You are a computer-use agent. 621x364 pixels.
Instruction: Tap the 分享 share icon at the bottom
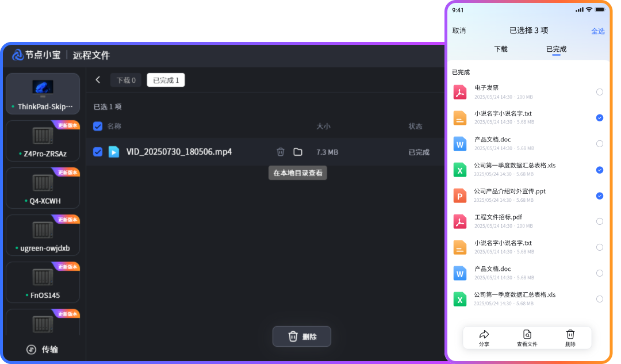(x=484, y=335)
